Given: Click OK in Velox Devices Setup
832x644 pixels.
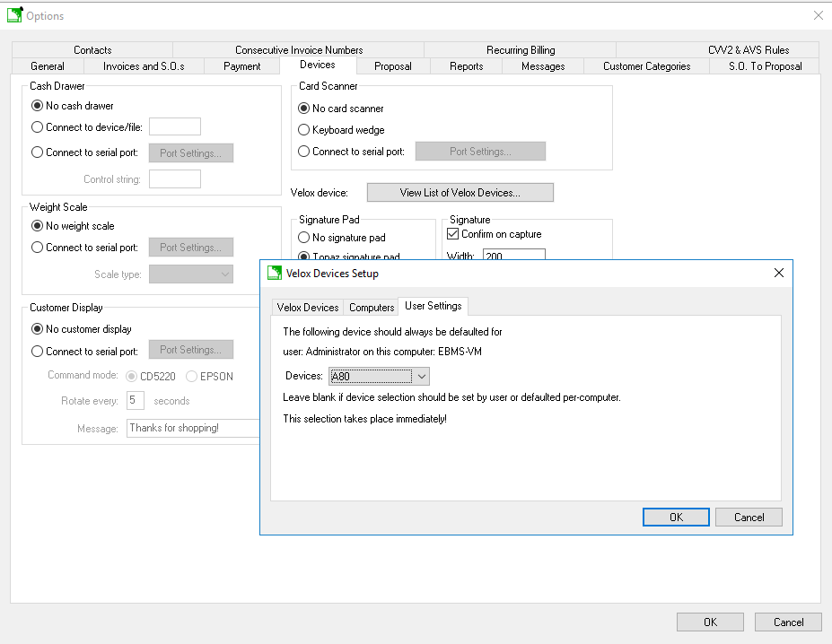Looking at the screenshot, I should click(x=676, y=517).
